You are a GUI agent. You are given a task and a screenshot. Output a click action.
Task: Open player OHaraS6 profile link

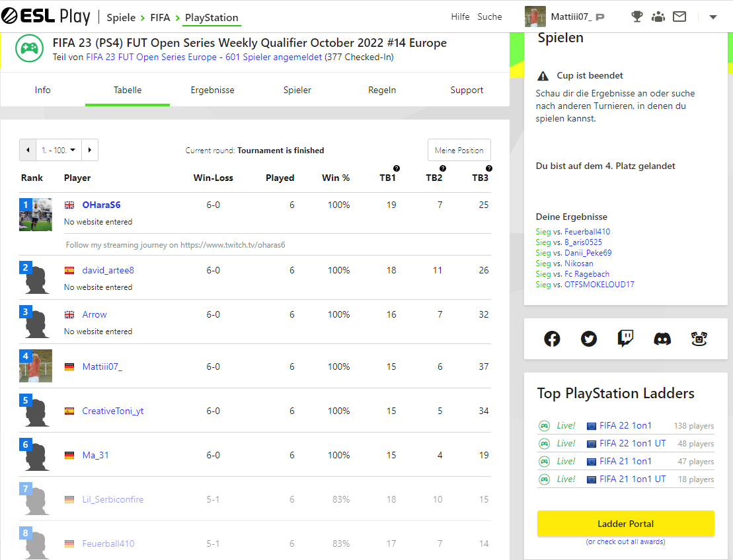[101, 205]
